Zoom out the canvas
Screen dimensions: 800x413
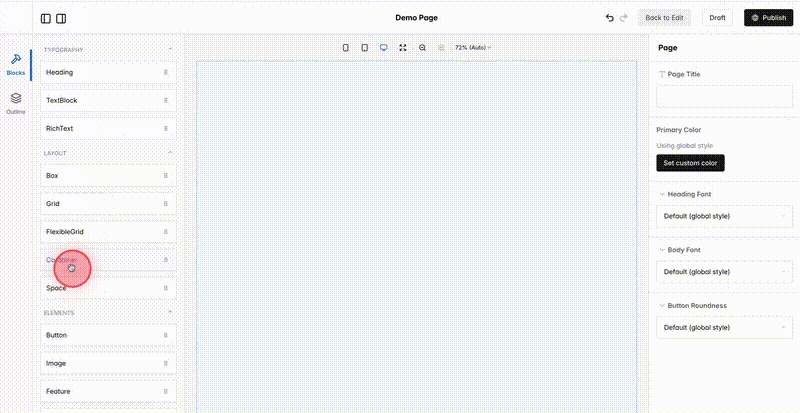[x=422, y=47]
